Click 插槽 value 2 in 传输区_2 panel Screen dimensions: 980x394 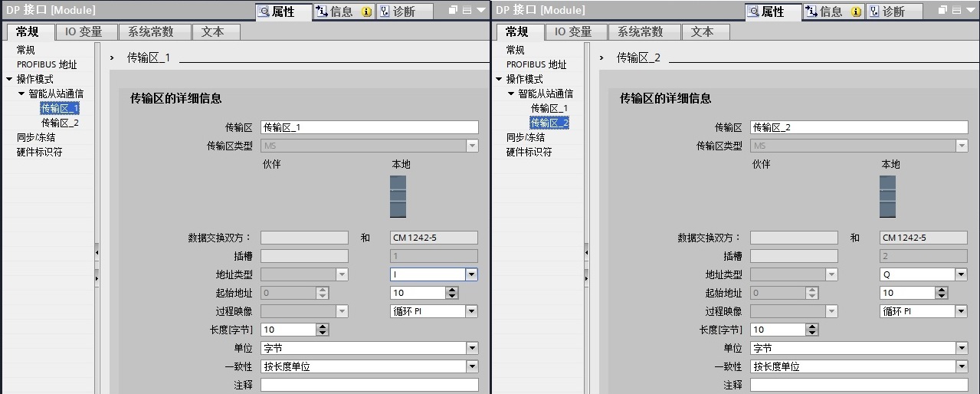point(923,256)
